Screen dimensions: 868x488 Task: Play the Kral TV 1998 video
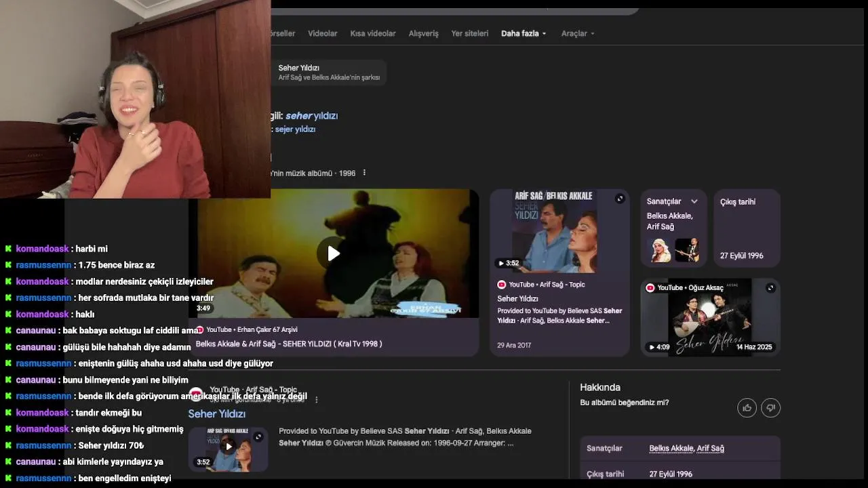pyautogui.click(x=333, y=253)
